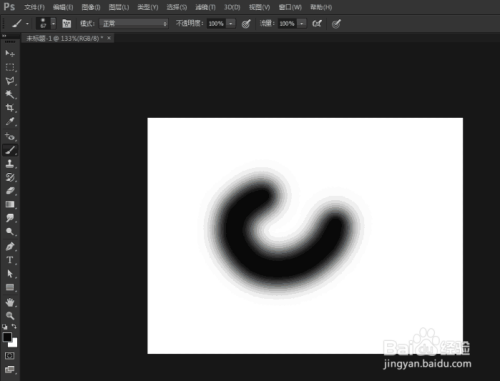Image resolution: width=500 pixels, height=381 pixels.
Task: Click the white background color swatch
Action: point(14,343)
